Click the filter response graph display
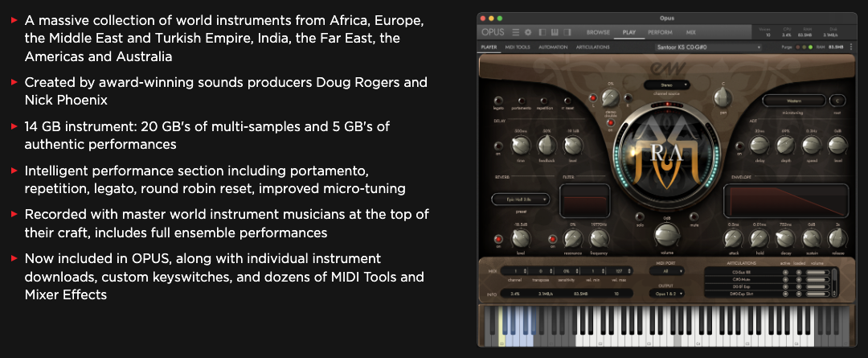The width and height of the screenshot is (868, 358). tap(585, 200)
